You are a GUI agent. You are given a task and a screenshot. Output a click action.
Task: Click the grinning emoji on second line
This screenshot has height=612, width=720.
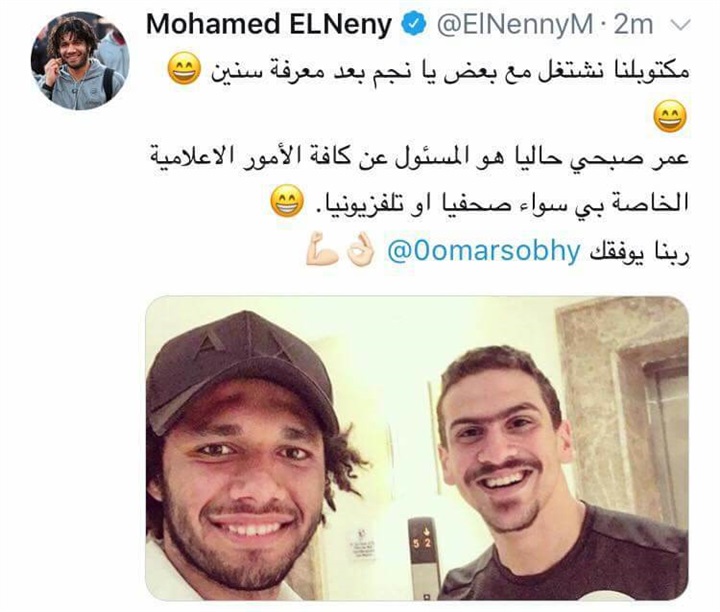[x=670, y=116]
